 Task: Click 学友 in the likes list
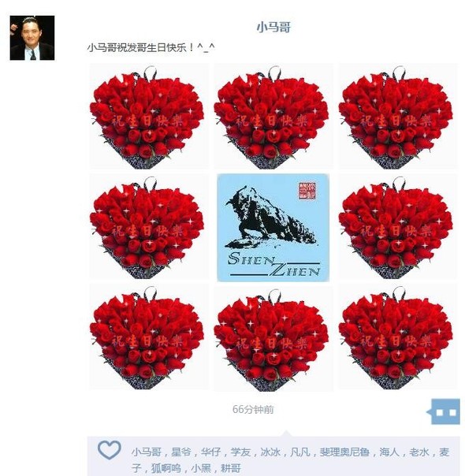click(x=240, y=452)
